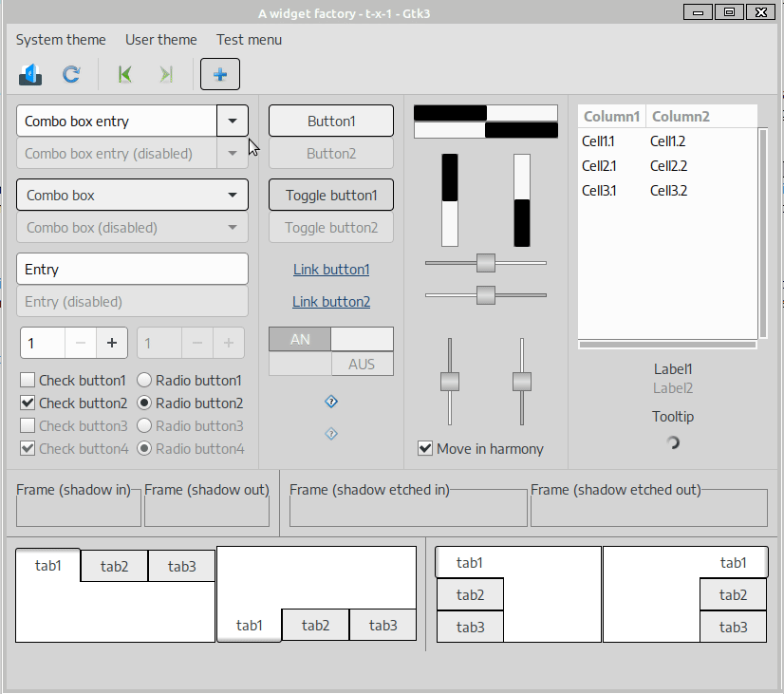This screenshot has width=784, height=694.
Task: Click the Tooltip label
Action: click(x=673, y=417)
